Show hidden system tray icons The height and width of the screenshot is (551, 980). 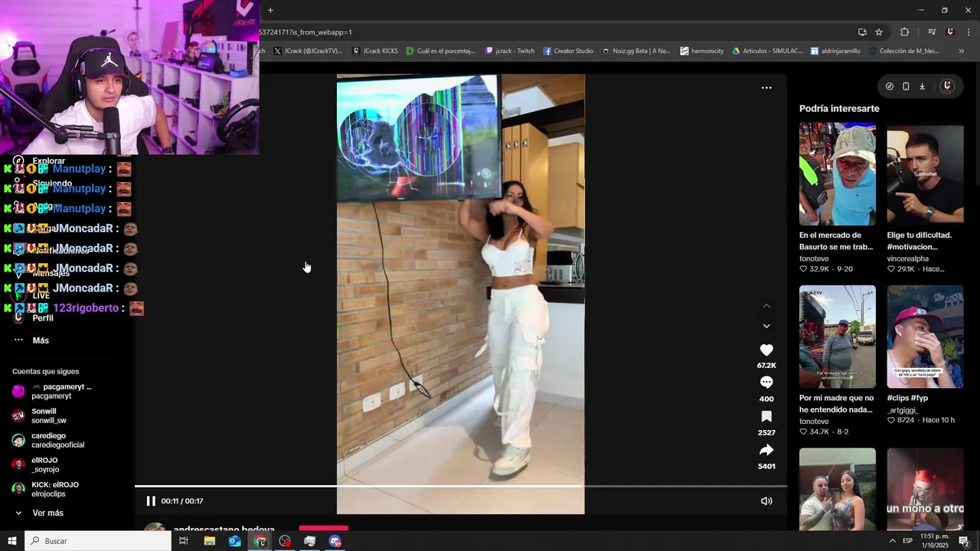893,541
